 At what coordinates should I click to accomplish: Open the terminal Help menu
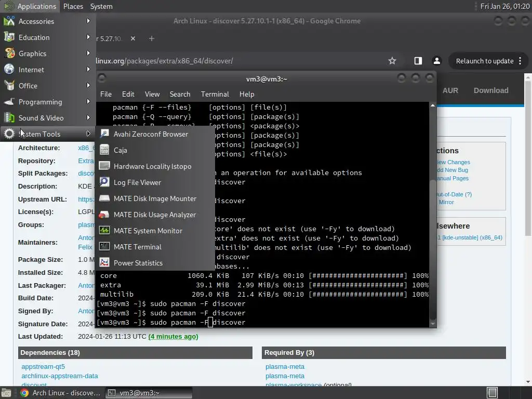[247, 95]
